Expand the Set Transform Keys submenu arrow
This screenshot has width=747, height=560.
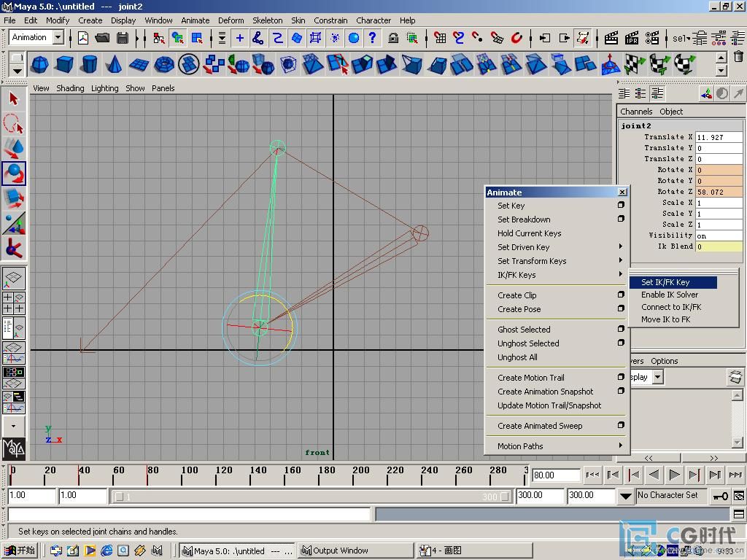click(x=620, y=260)
